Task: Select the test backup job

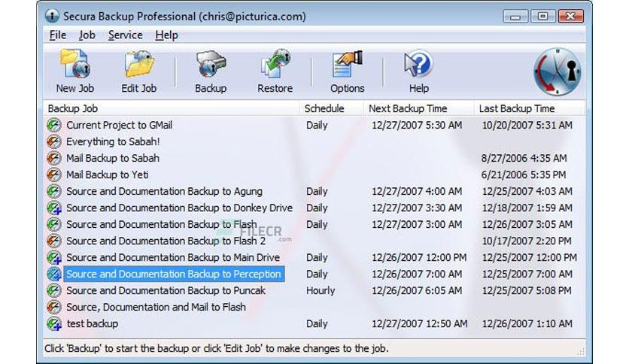Action: click(93, 323)
